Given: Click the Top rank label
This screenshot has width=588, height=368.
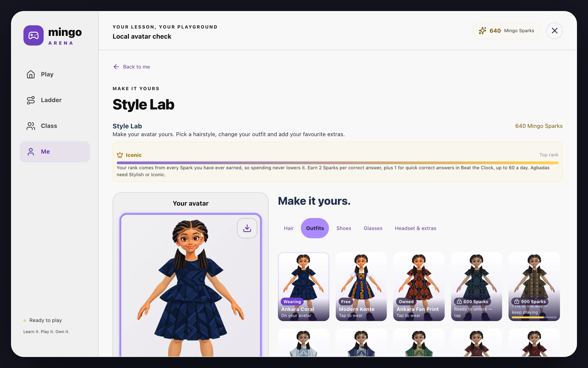Looking at the screenshot, I should coord(549,155).
